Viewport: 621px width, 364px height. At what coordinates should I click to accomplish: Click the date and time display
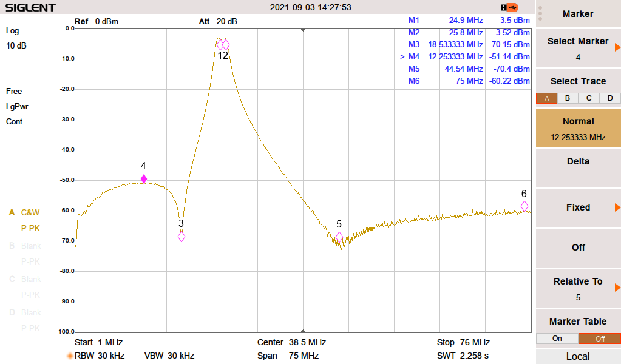[311, 7]
